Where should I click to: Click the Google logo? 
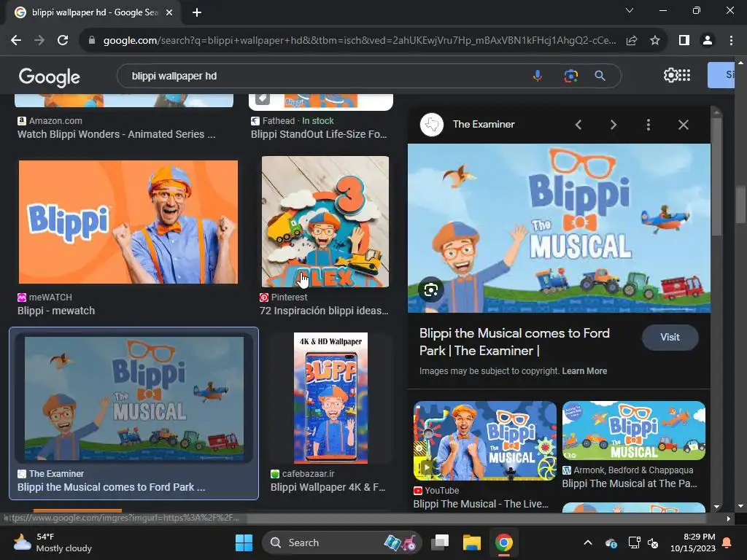pos(49,77)
